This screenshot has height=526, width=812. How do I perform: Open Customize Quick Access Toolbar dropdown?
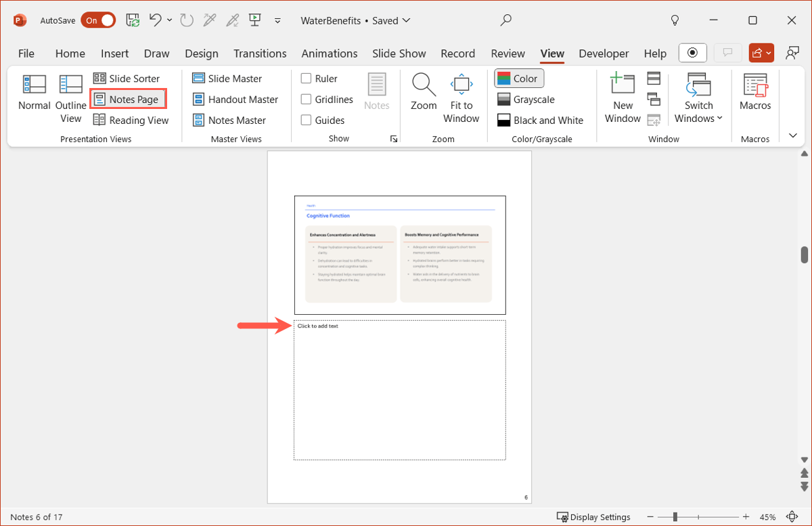[x=277, y=21]
